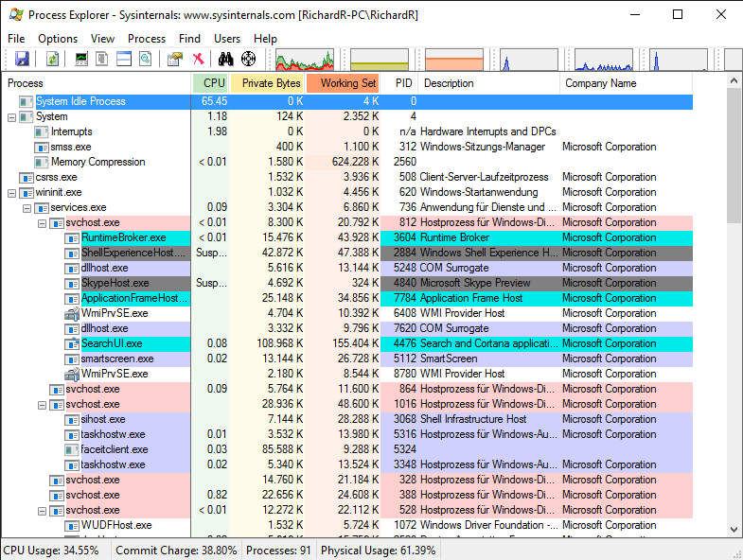The image size is (743, 560).
Task: Click Processes: 91 in the status bar
Action: click(278, 551)
